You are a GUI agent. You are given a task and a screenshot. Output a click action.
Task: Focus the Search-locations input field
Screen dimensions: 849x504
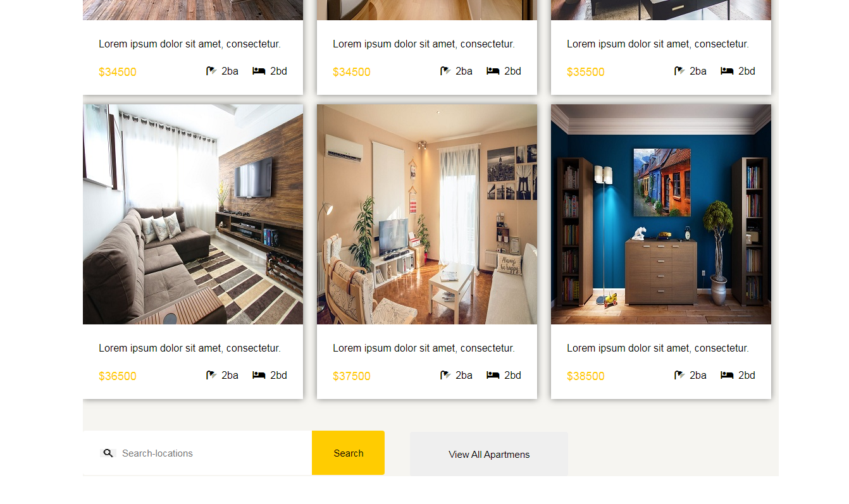click(x=214, y=453)
